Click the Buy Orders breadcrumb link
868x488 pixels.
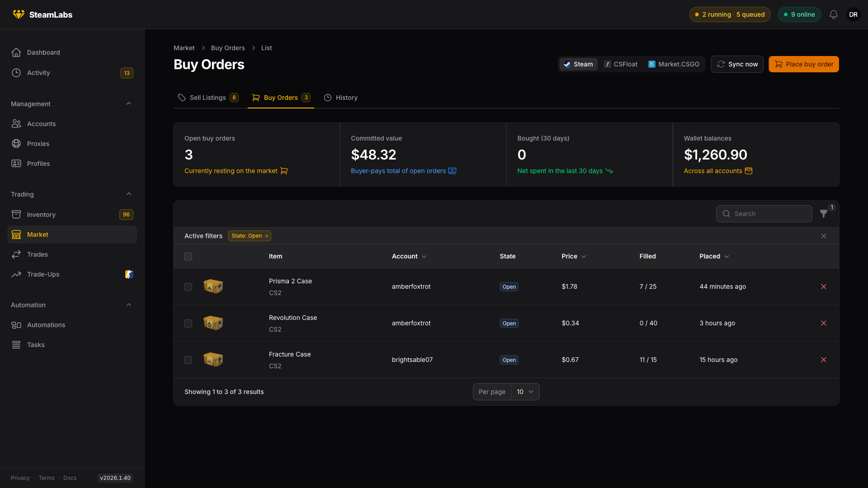point(228,48)
